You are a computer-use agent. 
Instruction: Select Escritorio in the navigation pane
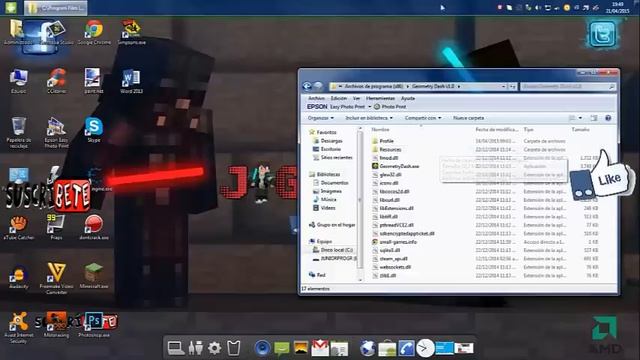(x=327, y=149)
